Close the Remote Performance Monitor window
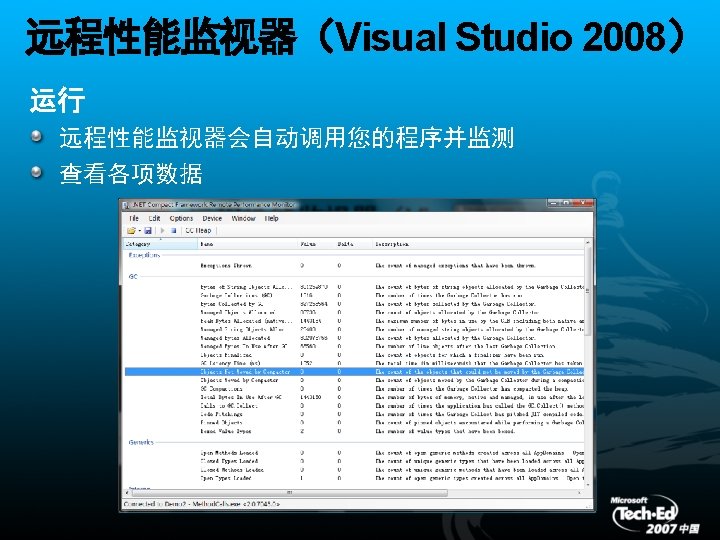Viewport: 720px width, 540px height. (583, 202)
